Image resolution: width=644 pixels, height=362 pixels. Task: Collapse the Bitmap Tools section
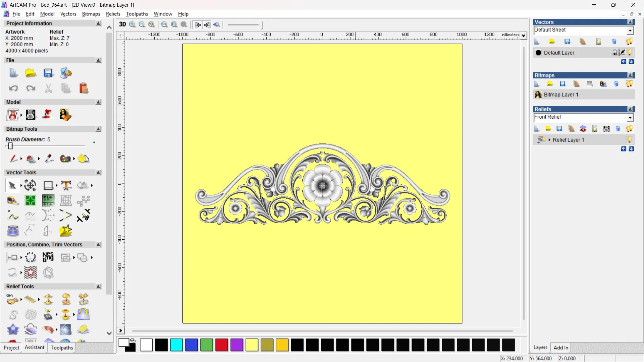(x=98, y=129)
